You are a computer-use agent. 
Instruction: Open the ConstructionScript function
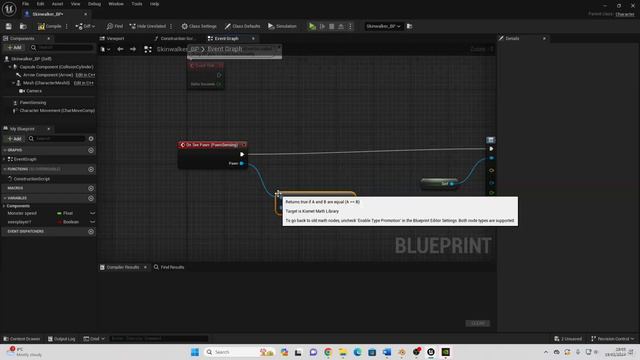[x=31, y=179]
